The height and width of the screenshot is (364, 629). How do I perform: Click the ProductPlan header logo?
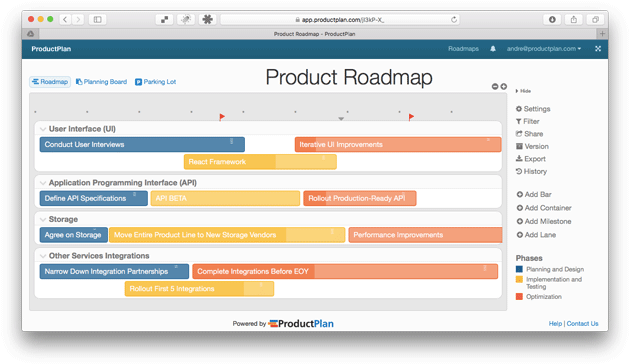51,49
